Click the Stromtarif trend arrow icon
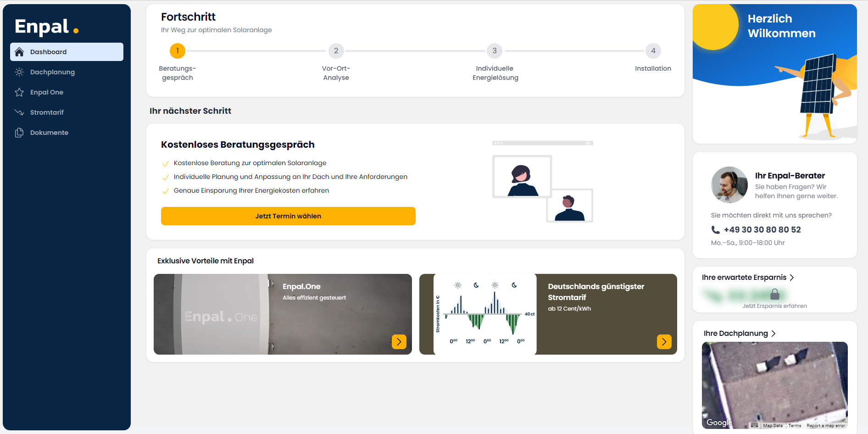The image size is (868, 434). [x=19, y=112]
